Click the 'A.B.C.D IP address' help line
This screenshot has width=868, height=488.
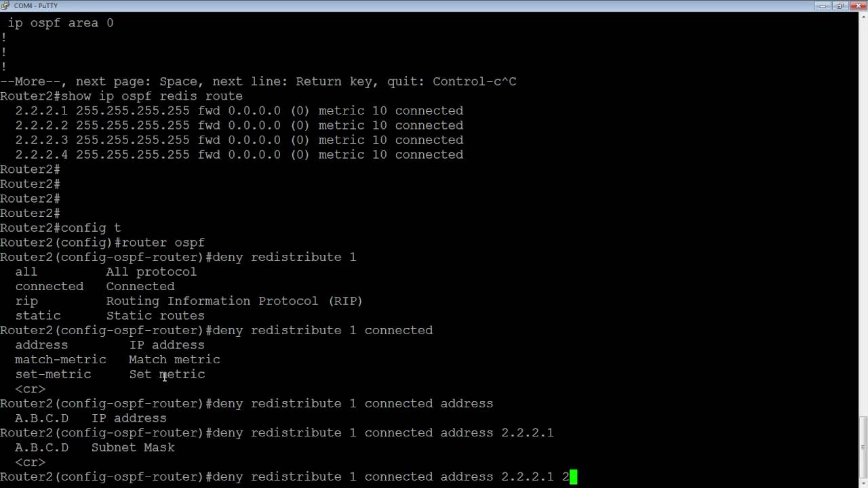(x=91, y=418)
